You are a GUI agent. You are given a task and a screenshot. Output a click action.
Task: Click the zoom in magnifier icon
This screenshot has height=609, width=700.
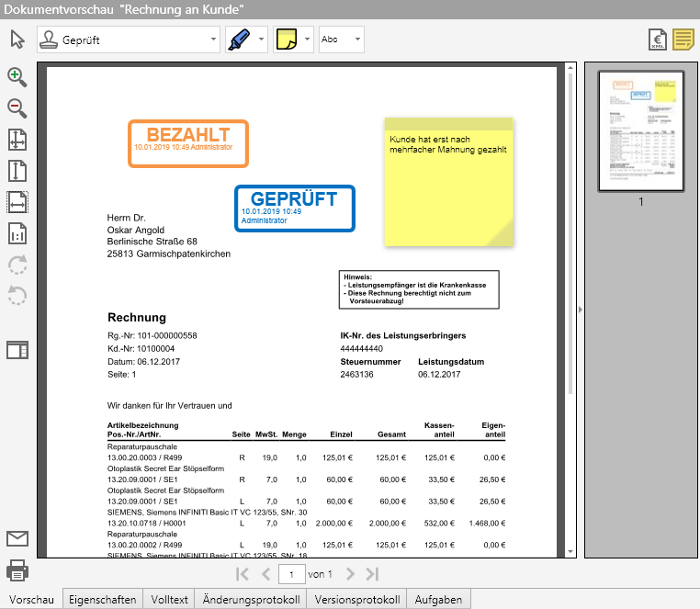(x=17, y=77)
